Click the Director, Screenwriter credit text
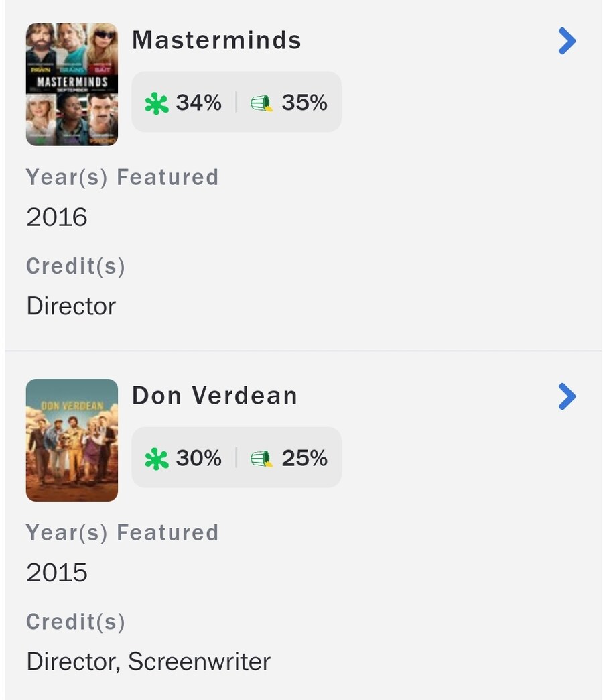603x700 pixels. [x=148, y=662]
